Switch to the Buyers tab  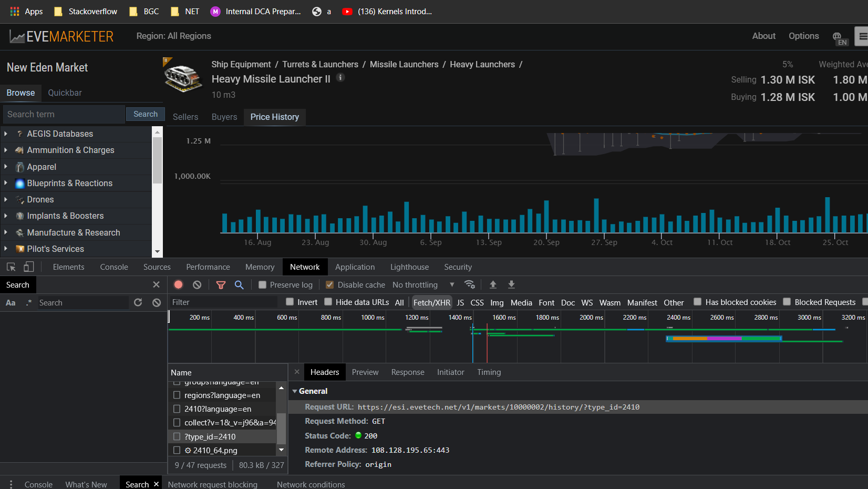[224, 117]
